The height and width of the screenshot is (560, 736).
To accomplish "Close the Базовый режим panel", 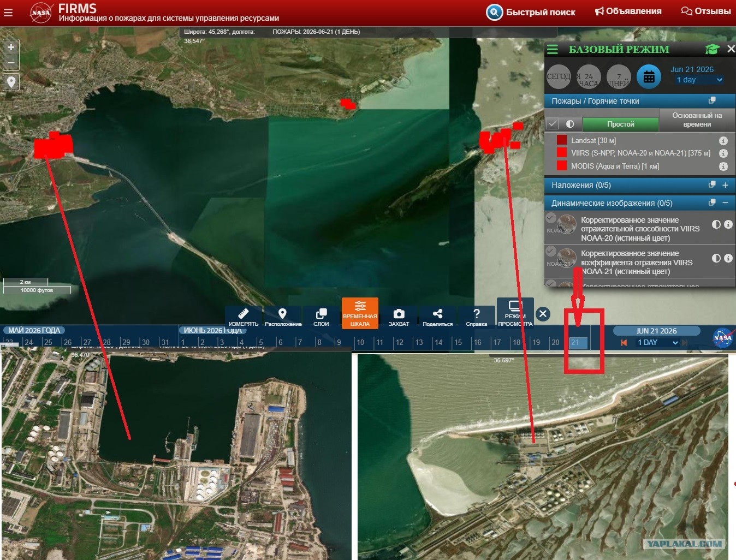I will click(x=731, y=49).
